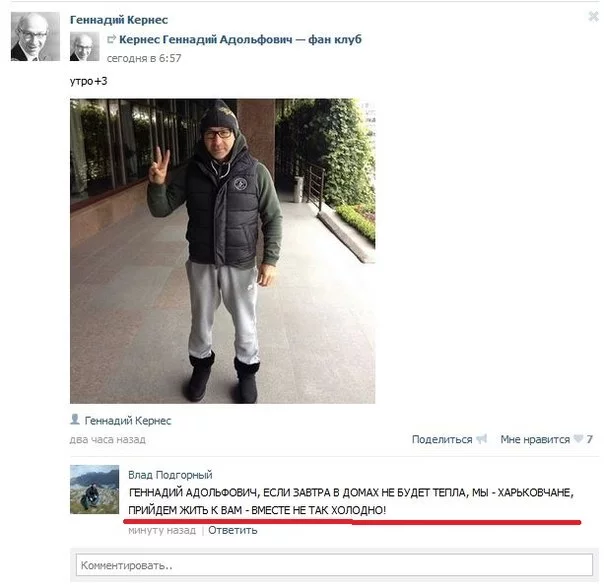604x588 pixels.
Task: Open Геннадий Кернес's large profile avatar
Action: click(35, 36)
